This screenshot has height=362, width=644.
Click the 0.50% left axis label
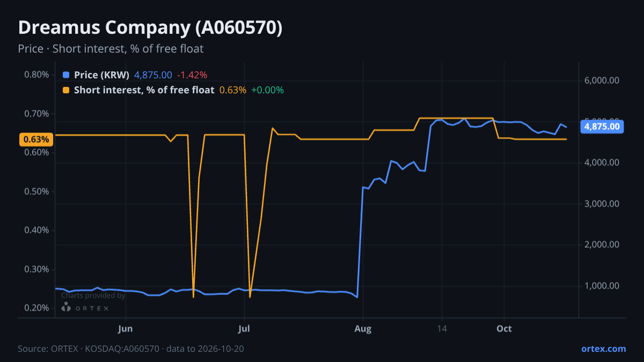36,191
